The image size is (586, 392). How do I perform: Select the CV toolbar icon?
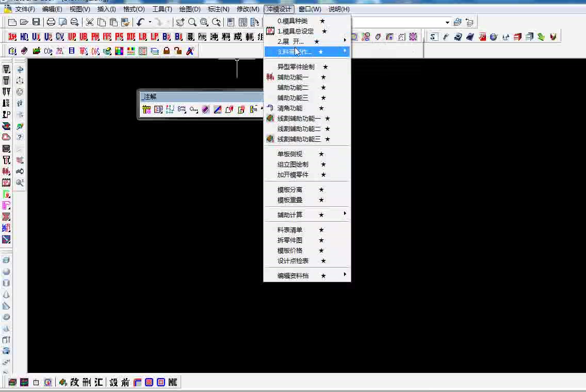[x=60, y=37]
